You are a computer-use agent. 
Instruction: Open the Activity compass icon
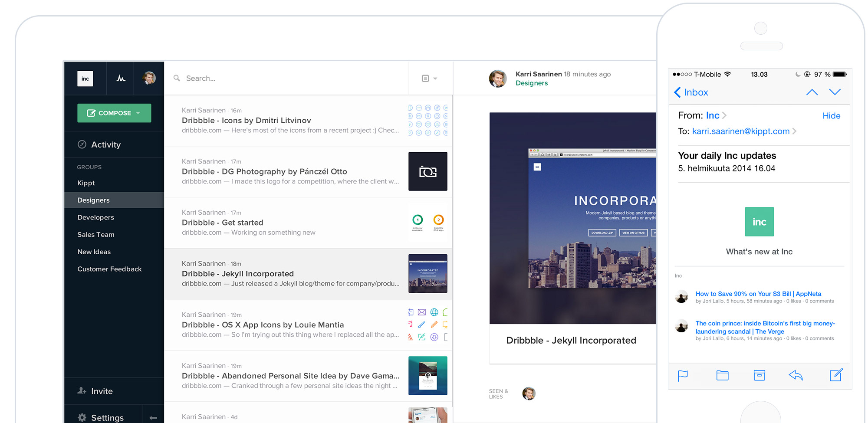[82, 144]
